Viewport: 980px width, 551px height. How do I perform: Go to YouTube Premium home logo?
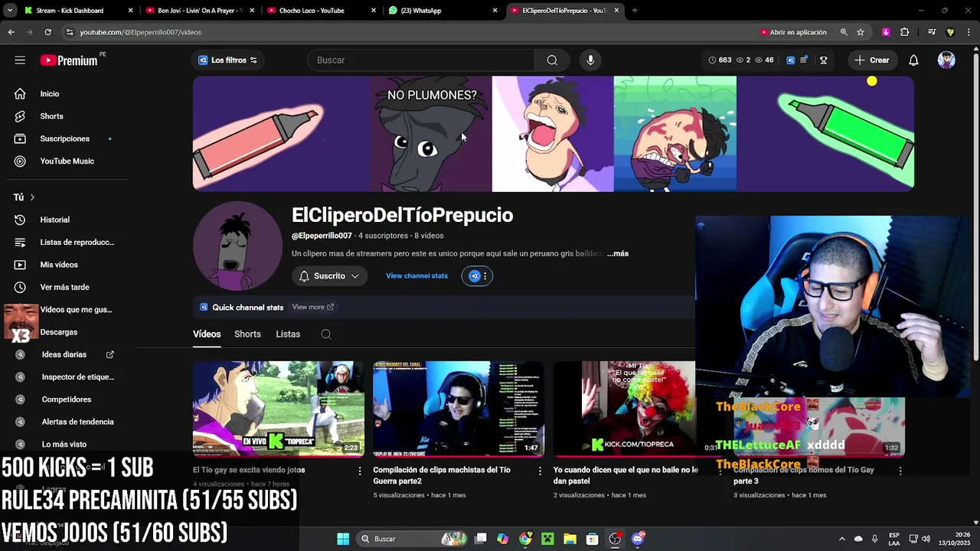point(69,60)
